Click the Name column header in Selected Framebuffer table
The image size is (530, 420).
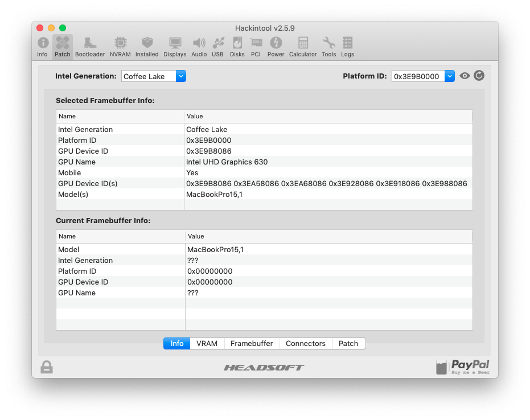click(x=120, y=116)
